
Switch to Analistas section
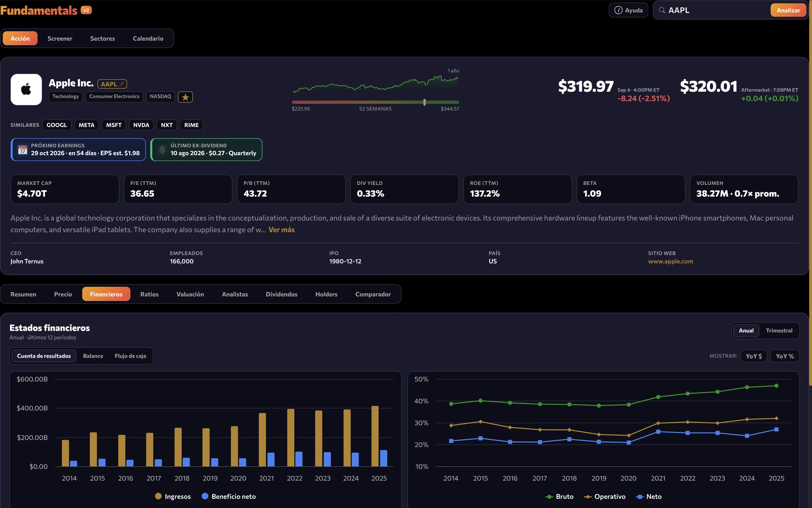click(x=235, y=294)
